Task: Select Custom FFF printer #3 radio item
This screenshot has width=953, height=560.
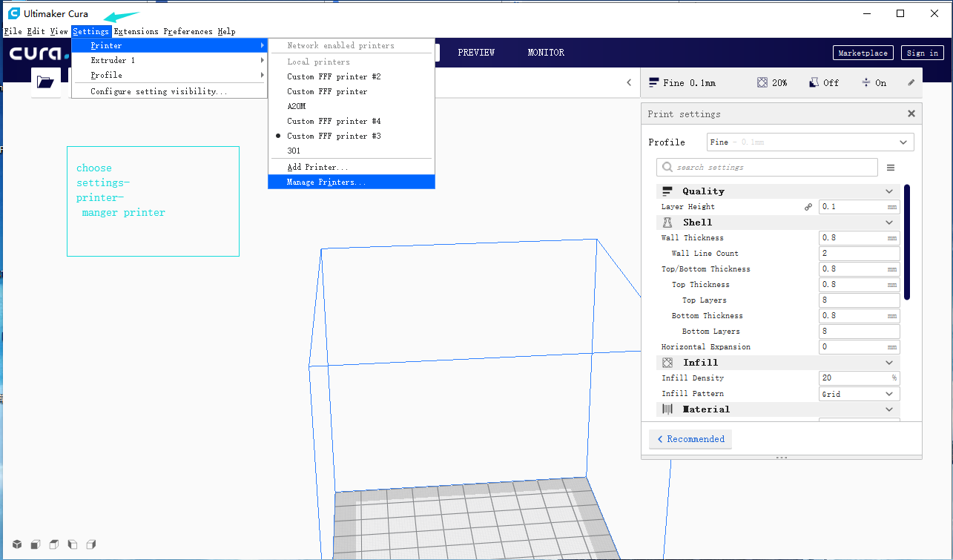Action: coord(334,136)
